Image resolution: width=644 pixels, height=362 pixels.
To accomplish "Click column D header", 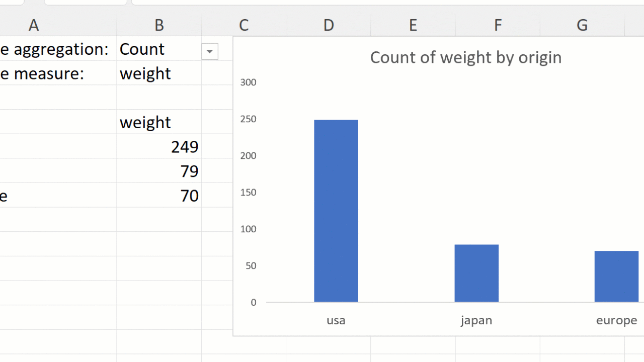I will point(329,25).
